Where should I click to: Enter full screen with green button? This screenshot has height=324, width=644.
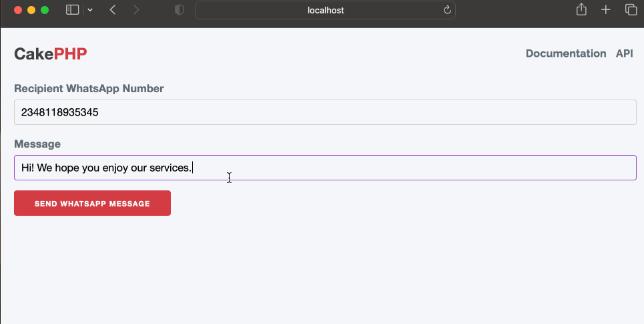pyautogui.click(x=45, y=10)
